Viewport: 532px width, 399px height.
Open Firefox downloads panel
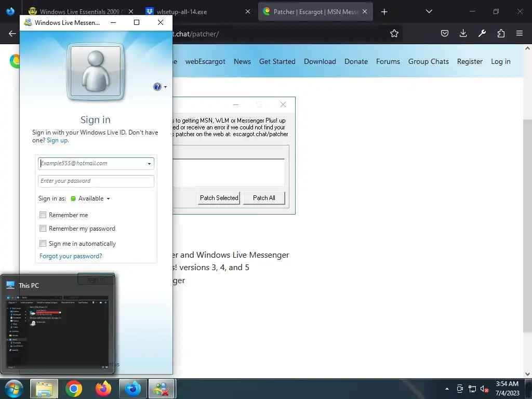[x=463, y=33]
